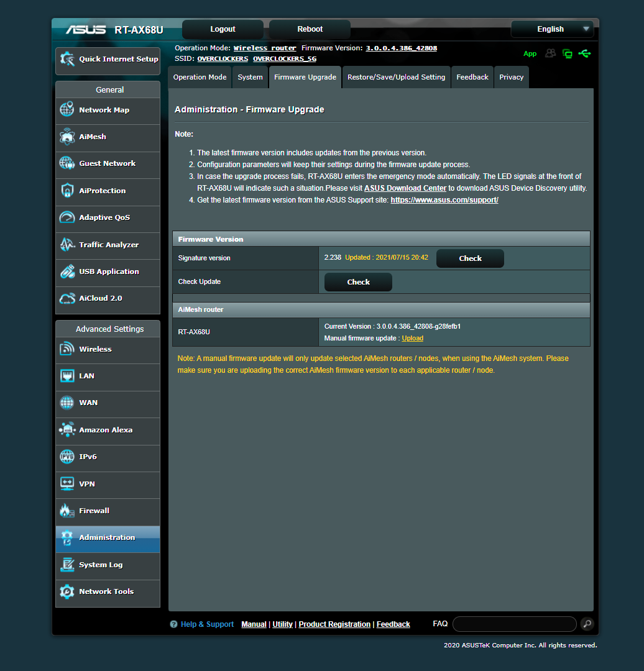
Task: Click firmware version 3.0.0.4.386_42808 link
Action: (x=401, y=48)
